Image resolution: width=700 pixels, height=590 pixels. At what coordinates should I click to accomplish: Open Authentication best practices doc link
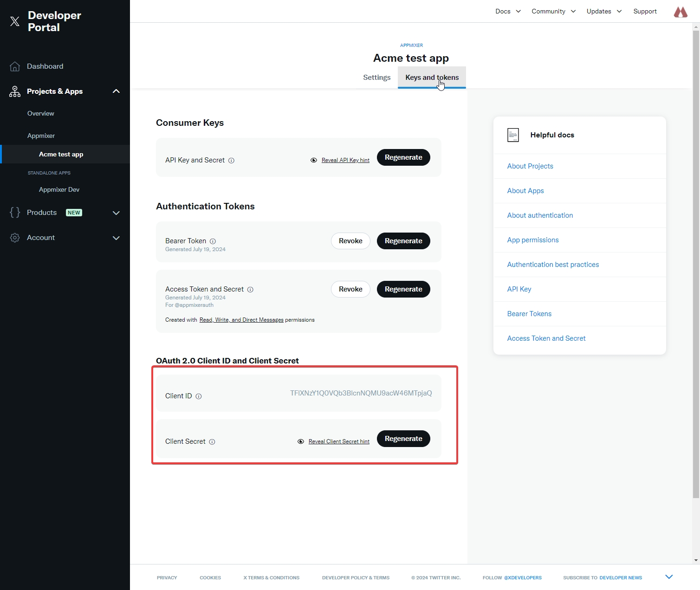click(553, 265)
